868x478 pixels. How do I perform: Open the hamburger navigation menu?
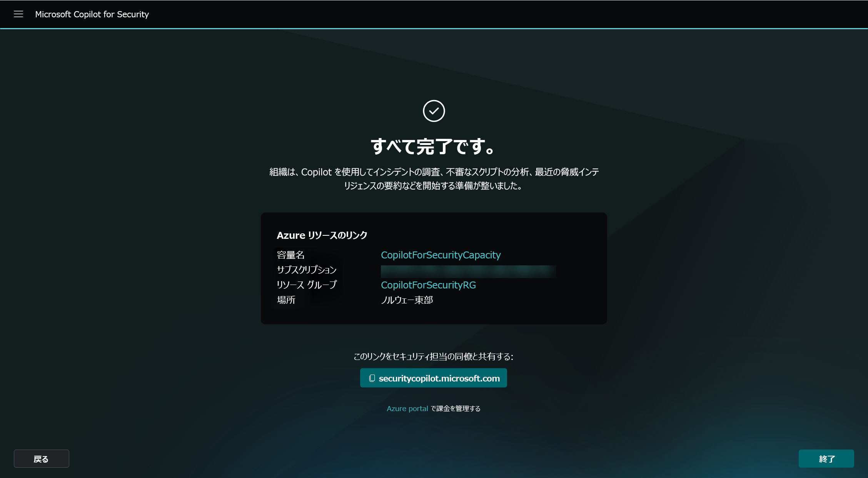[x=18, y=14]
